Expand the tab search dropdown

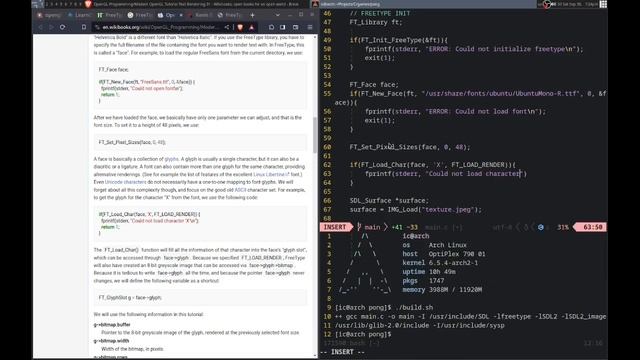coord(278,15)
